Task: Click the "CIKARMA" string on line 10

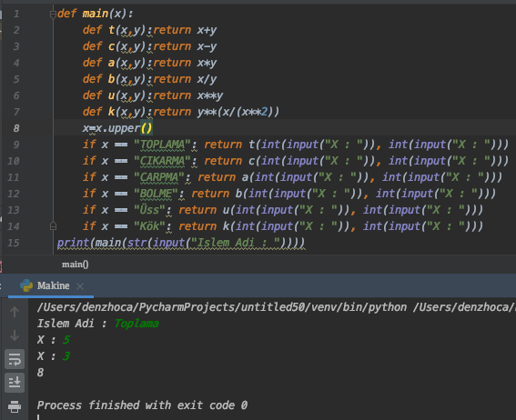Action: pyautogui.click(x=162, y=161)
